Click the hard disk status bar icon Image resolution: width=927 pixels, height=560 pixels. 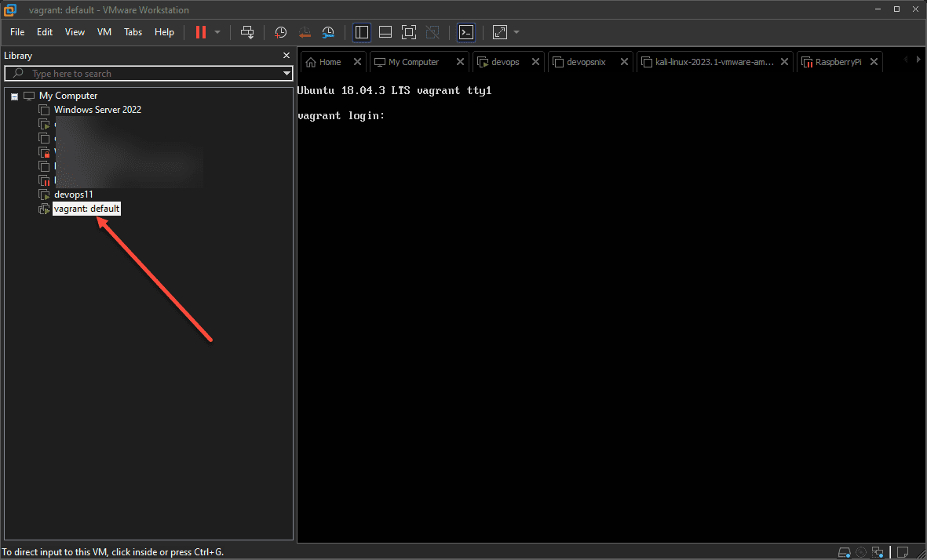[x=845, y=552]
